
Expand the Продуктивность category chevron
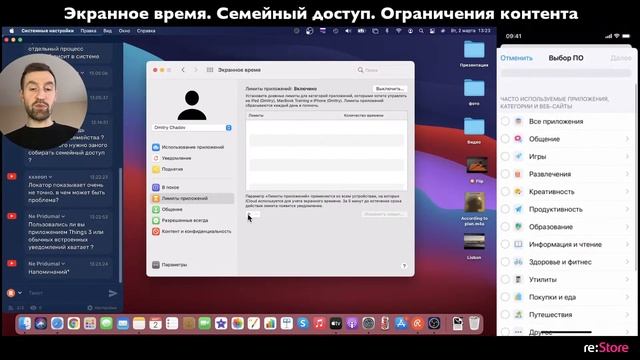(x=627, y=209)
